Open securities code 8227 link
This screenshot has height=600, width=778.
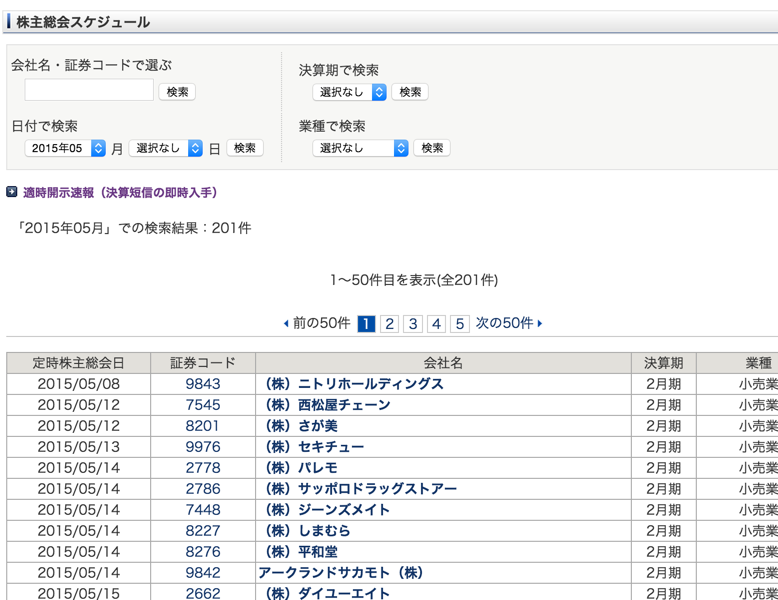coord(203,531)
